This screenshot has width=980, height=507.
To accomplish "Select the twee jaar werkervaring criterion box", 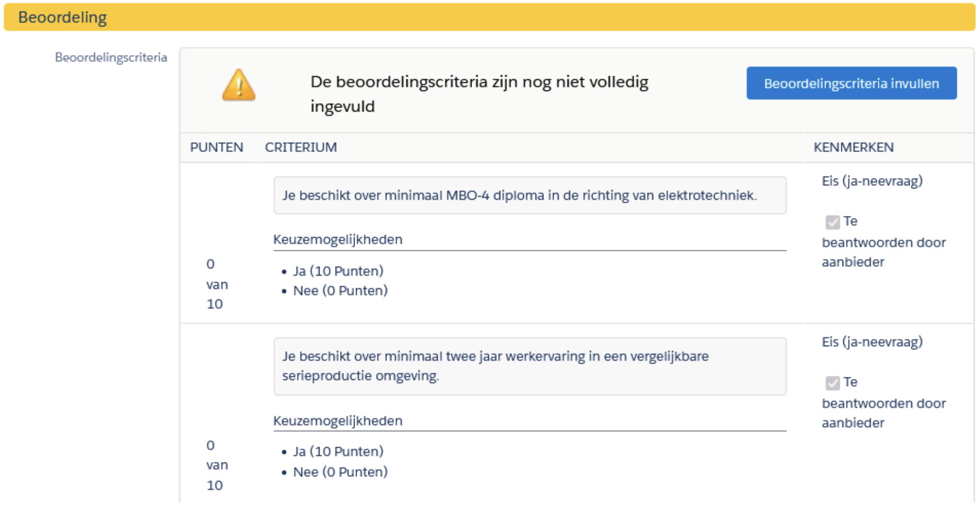I will (530, 366).
